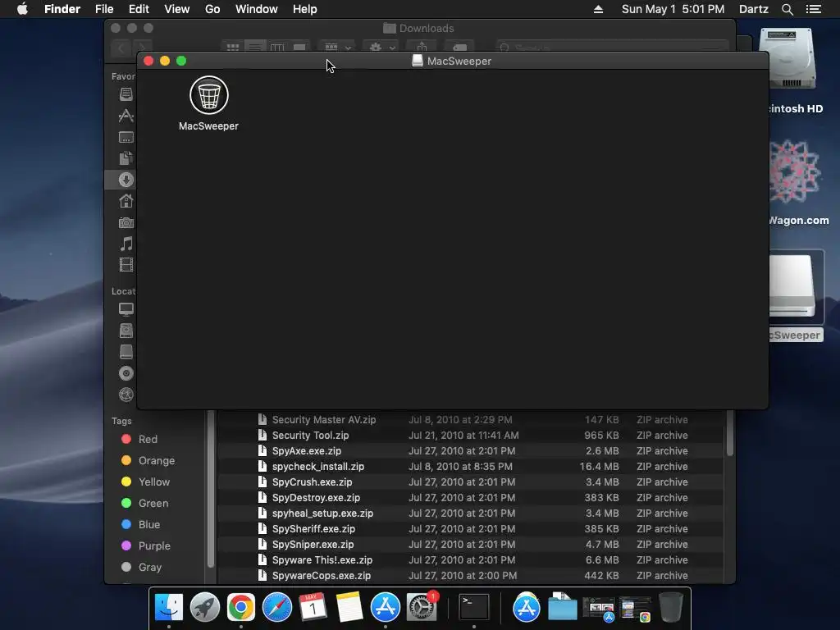Open the MacSweeper application icon
Image resolution: width=840 pixels, height=630 pixels.
click(x=209, y=95)
